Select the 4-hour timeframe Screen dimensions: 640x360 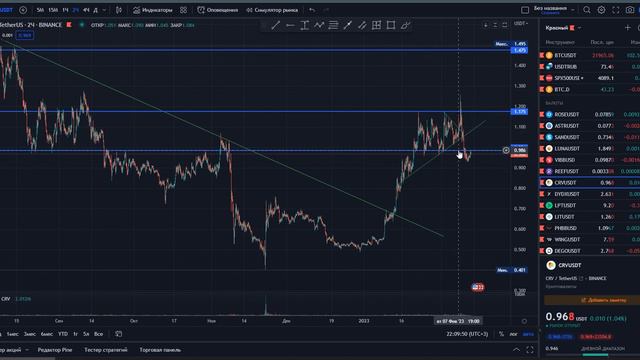86,10
